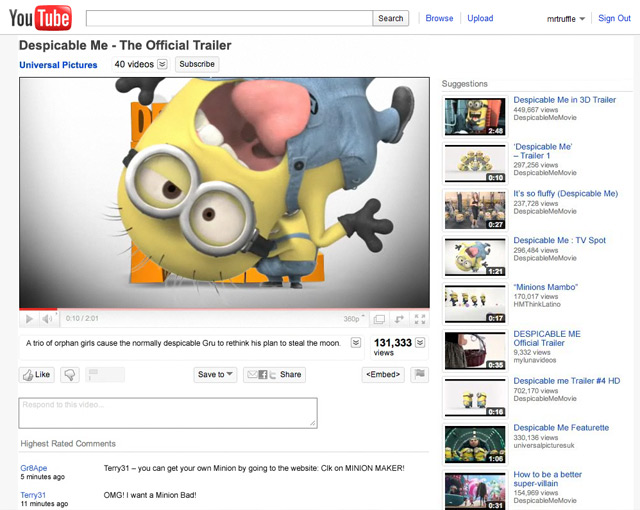
Task: Click the Trailer #4 HD thumbnail (0:16)
Action: 475,397
